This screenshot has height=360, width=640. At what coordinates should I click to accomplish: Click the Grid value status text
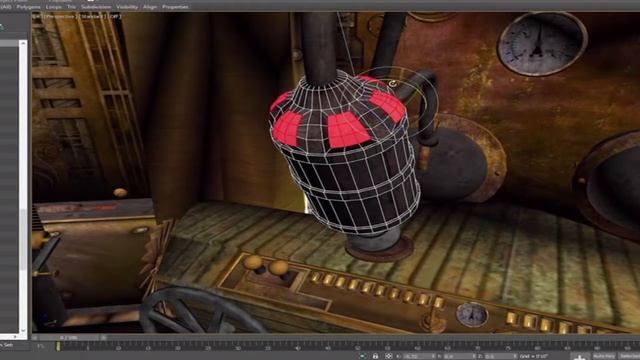[534, 356]
